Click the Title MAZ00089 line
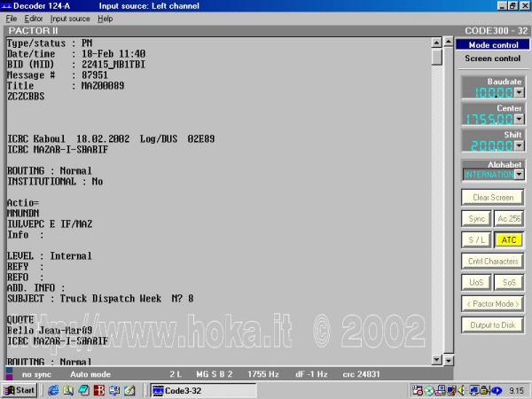Screen dimensions: 532x399 pos(66,85)
